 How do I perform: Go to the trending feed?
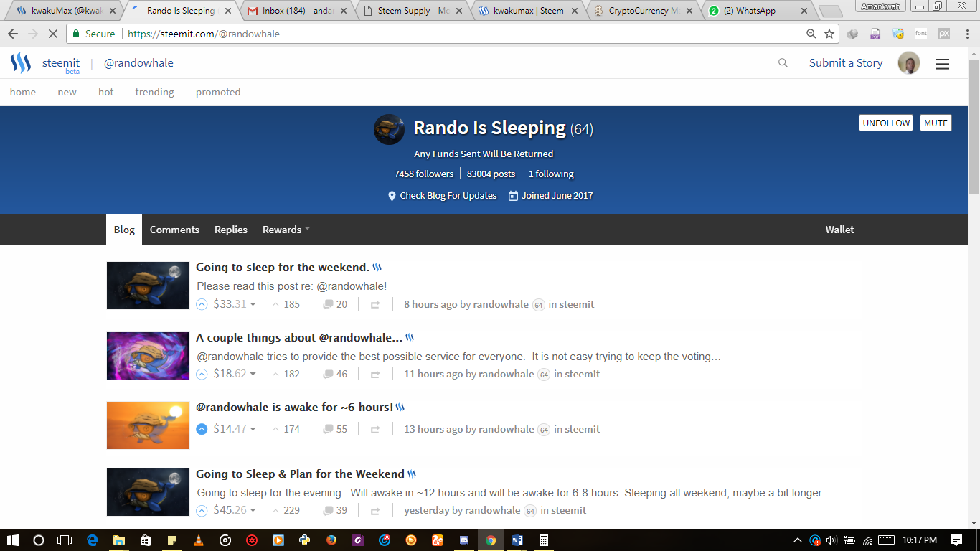pyautogui.click(x=155, y=92)
